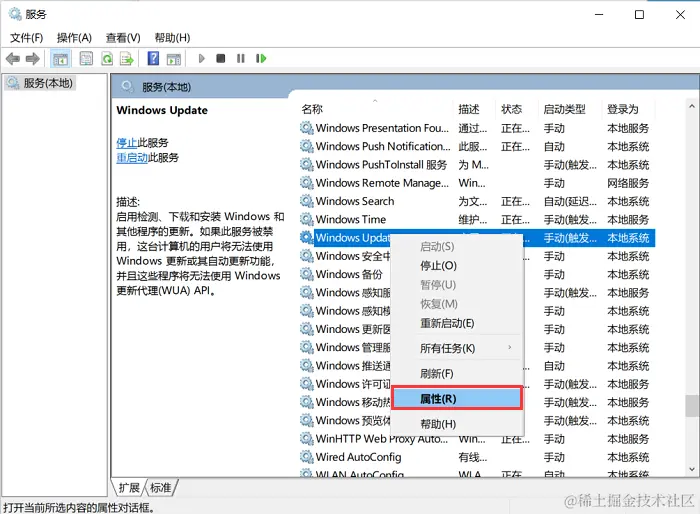Sort by the 登录为 column header
The width and height of the screenshot is (700, 514).
point(628,109)
